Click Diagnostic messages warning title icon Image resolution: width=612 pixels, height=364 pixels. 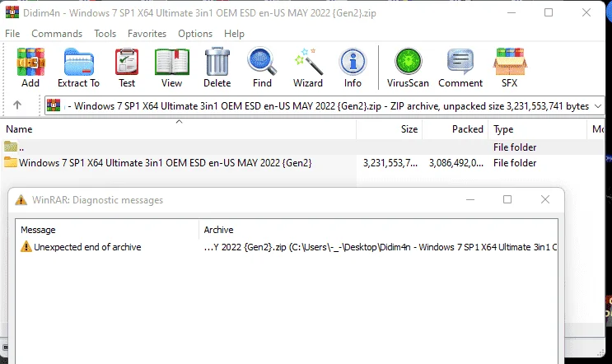[21, 200]
